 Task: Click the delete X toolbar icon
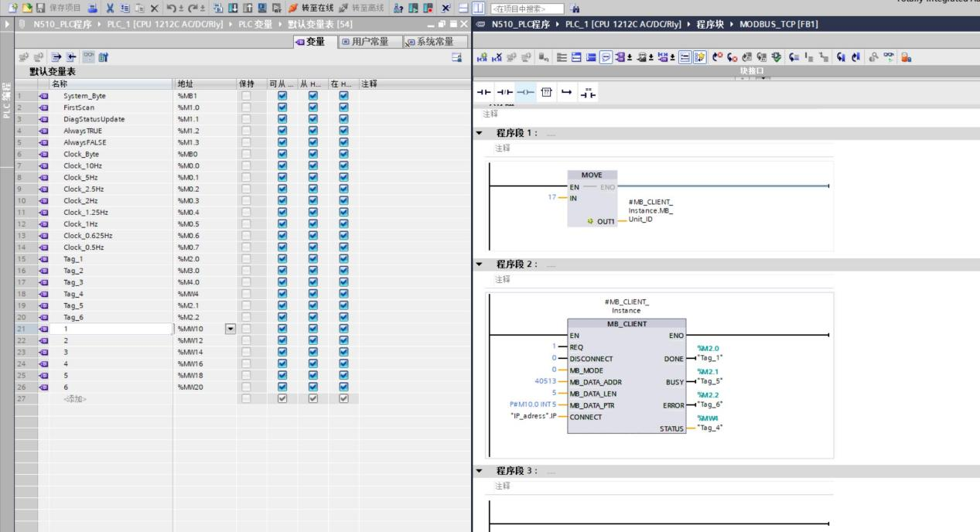154,8
